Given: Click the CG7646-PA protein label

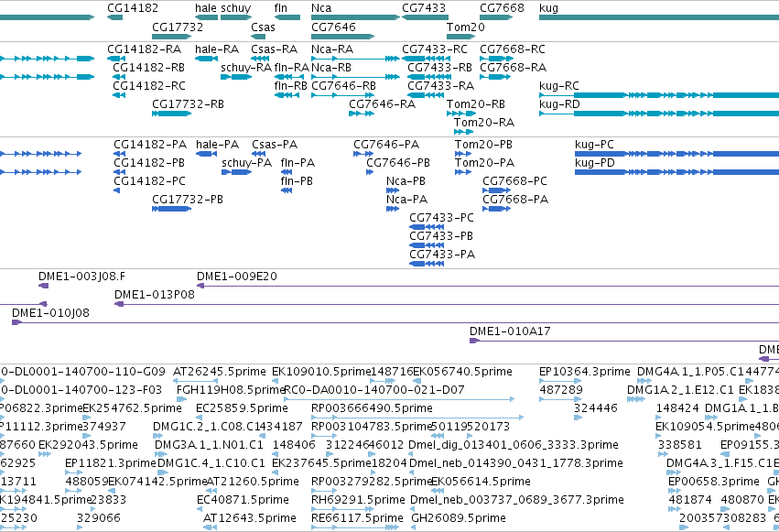Looking at the screenshot, I should click(386, 145).
